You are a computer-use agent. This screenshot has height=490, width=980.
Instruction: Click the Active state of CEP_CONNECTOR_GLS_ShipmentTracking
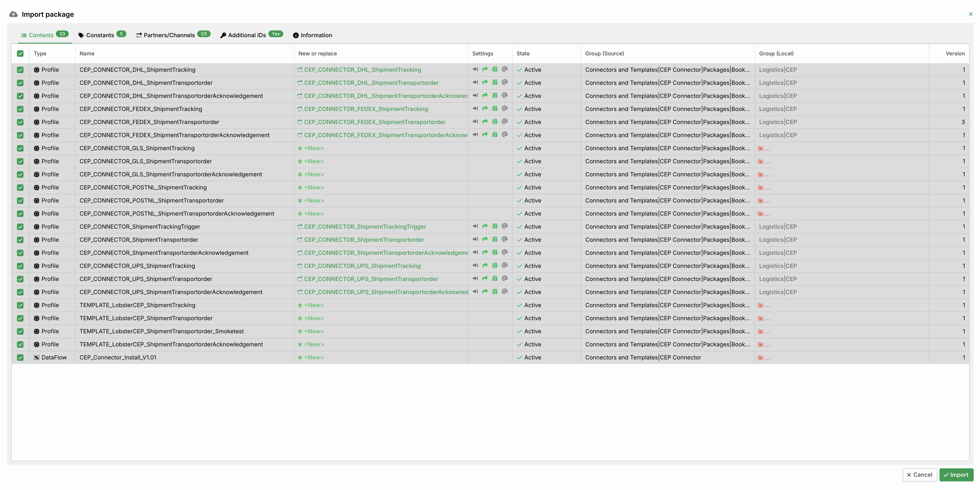(529, 148)
